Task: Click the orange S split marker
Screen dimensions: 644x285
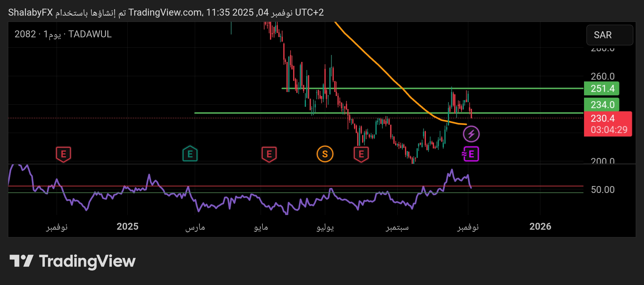Action: [x=325, y=154]
